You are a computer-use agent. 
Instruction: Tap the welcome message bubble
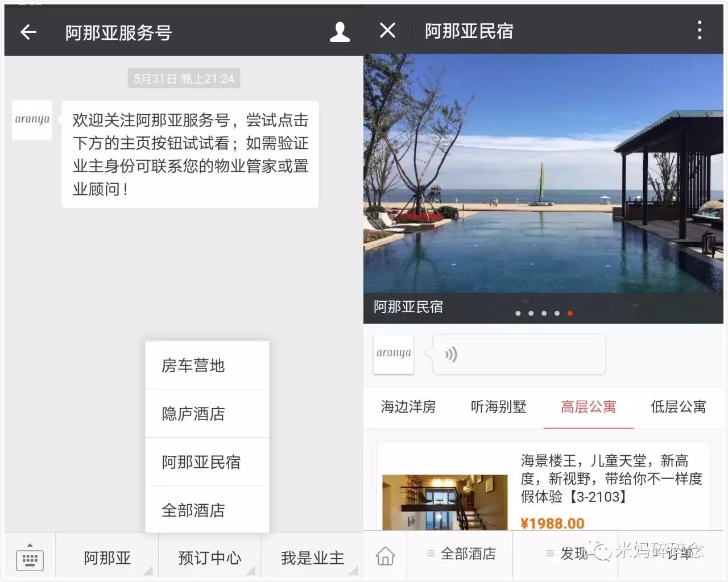[x=190, y=155]
